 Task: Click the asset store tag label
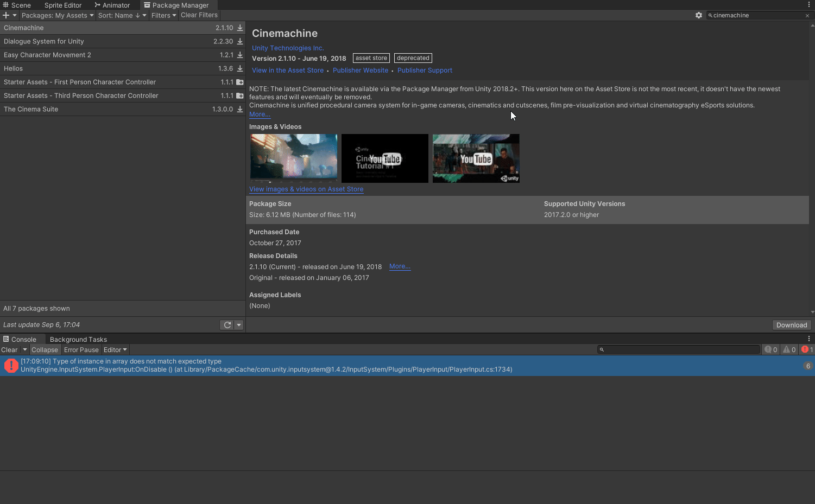371,58
